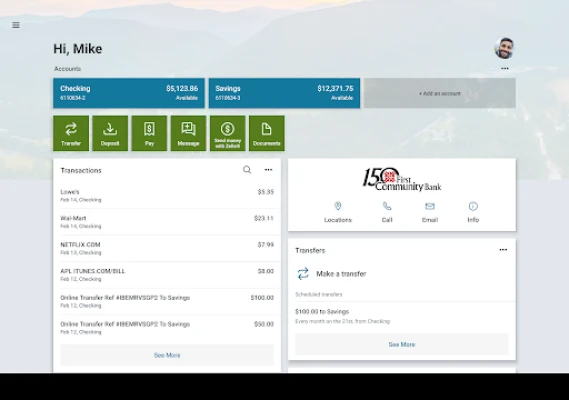This screenshot has width=569, height=400.
Task: Search transactions with magnifier icon
Action: [247, 170]
